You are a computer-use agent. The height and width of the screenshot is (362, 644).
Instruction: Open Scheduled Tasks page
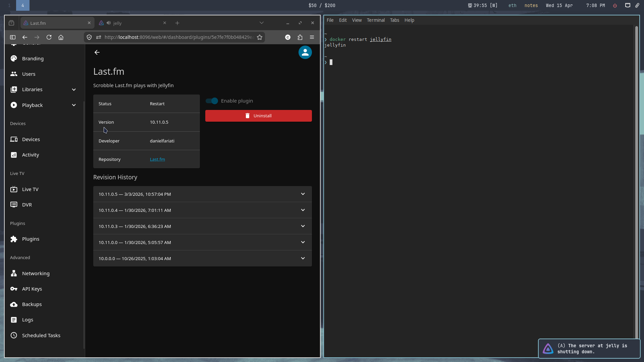pyautogui.click(x=44, y=335)
